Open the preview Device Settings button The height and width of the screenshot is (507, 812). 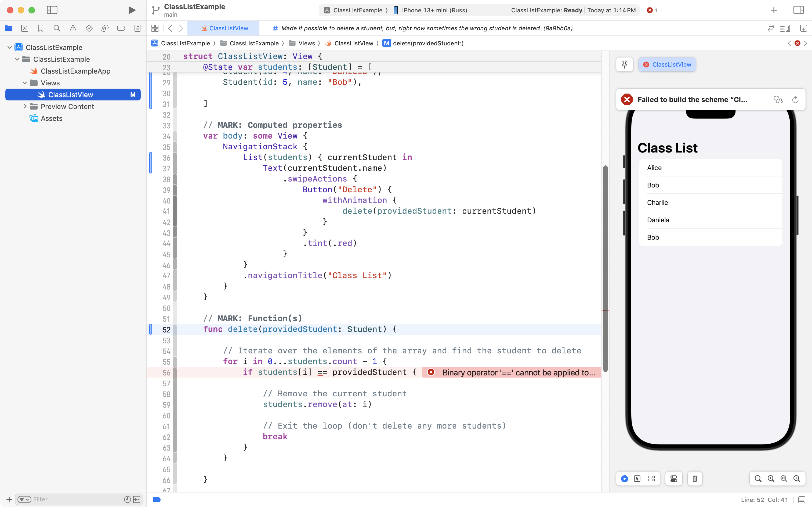[x=673, y=479]
